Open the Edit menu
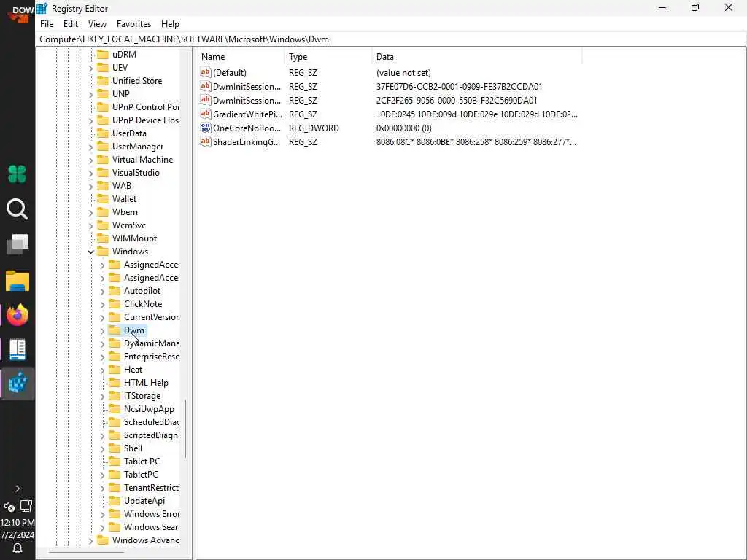Screen dimensions: 747x560 pos(71,24)
